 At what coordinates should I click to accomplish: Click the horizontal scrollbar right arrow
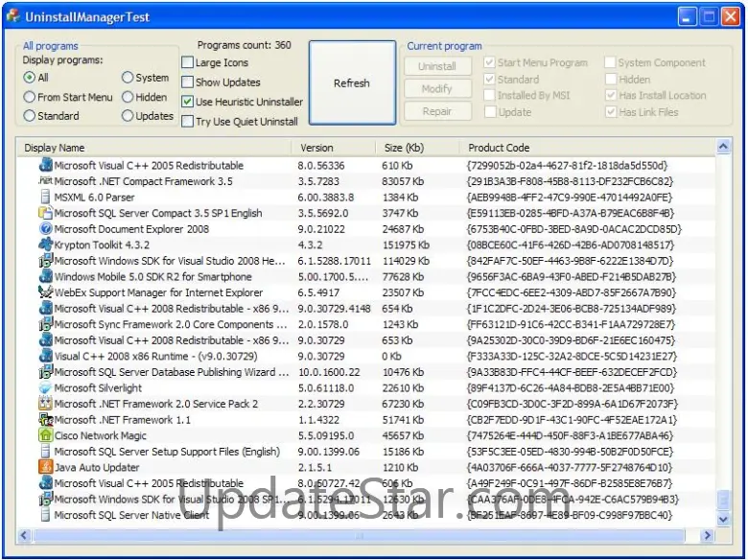coord(708,535)
